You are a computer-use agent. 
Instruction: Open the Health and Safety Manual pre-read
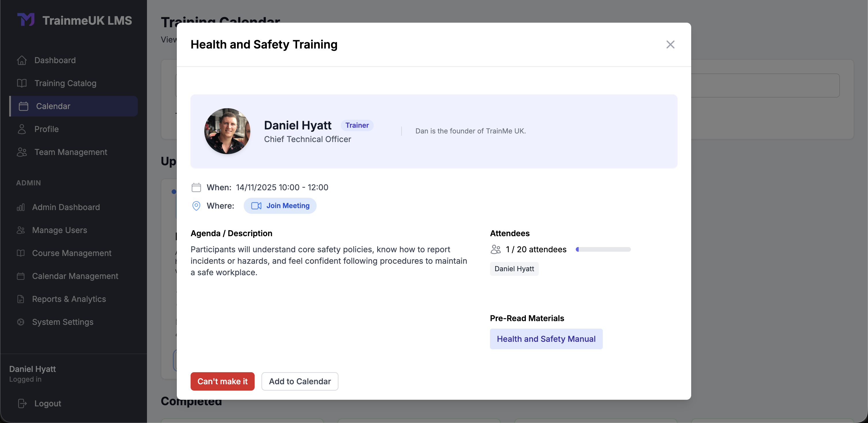point(547,339)
